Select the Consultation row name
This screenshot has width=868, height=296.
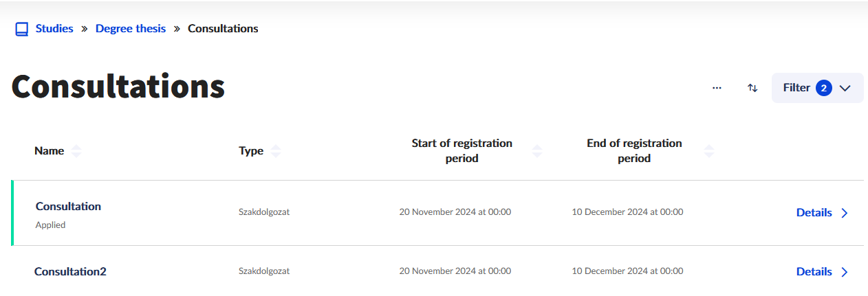point(68,206)
